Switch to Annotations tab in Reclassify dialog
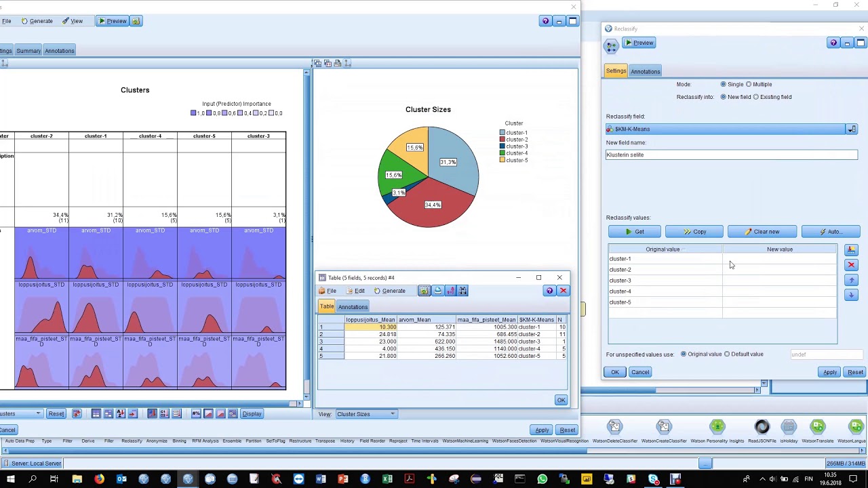The height and width of the screenshot is (488, 868). coord(645,71)
